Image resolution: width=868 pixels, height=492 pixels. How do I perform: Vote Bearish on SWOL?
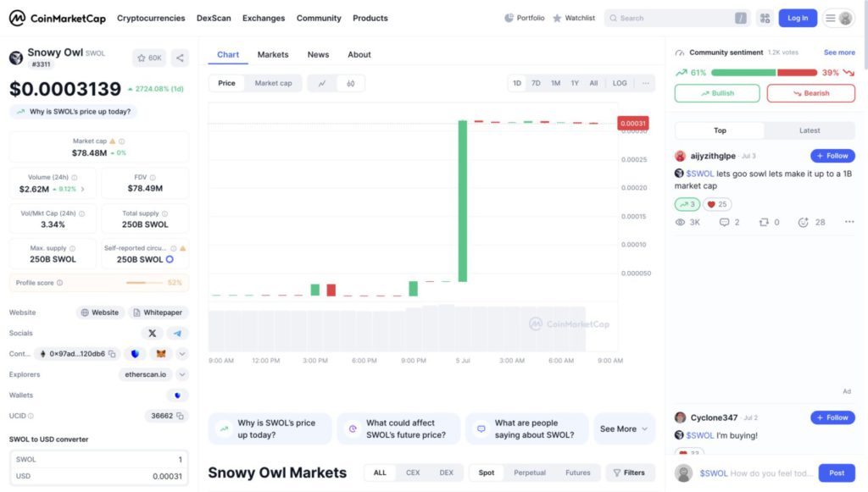(811, 93)
